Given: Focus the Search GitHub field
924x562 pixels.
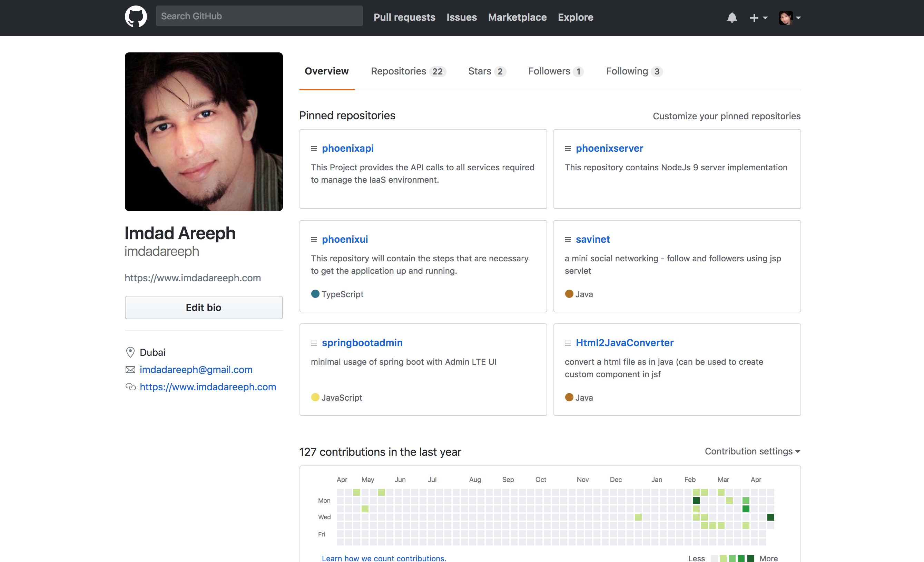Looking at the screenshot, I should 259,16.
